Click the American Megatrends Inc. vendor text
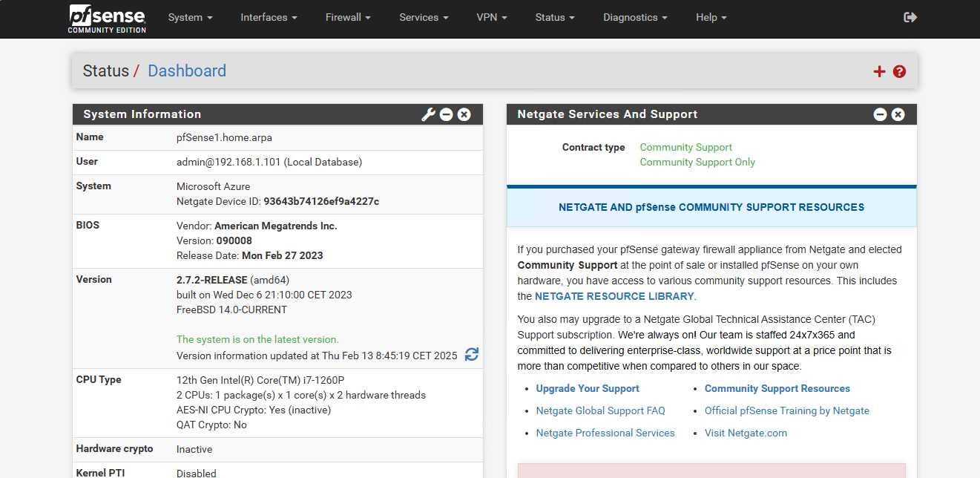Viewport: 980px width, 478px height. point(276,226)
